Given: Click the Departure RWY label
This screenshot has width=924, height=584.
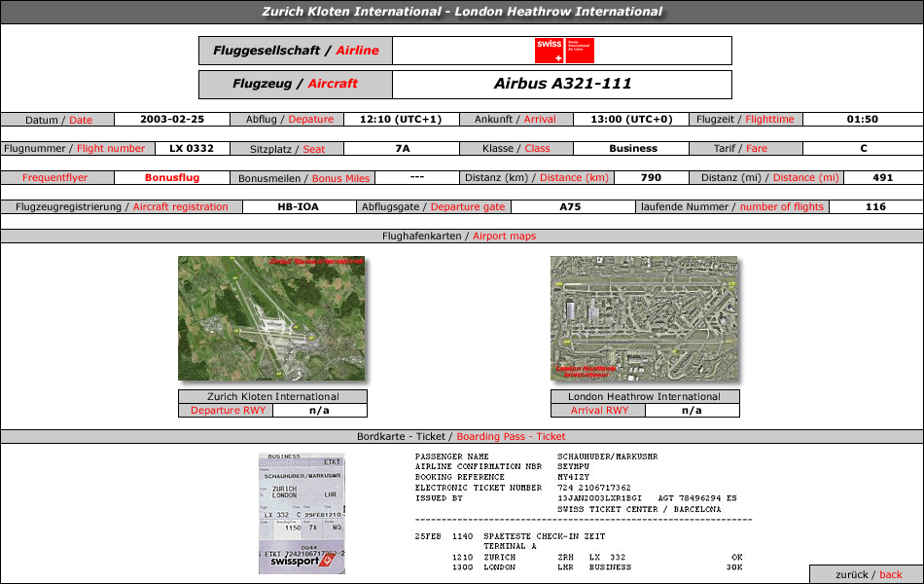Looking at the screenshot, I should pyautogui.click(x=227, y=411).
